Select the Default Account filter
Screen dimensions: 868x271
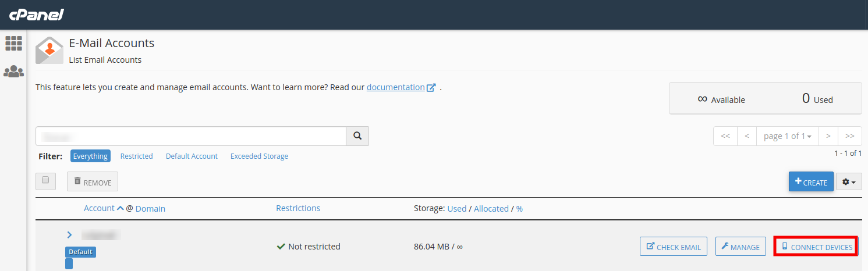(x=192, y=156)
